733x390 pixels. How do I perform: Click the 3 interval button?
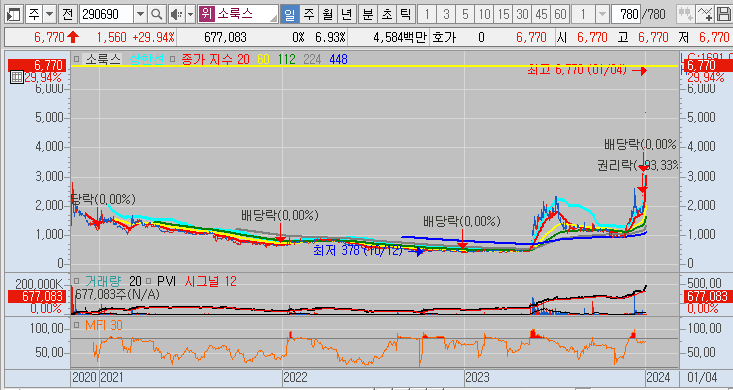(446, 14)
